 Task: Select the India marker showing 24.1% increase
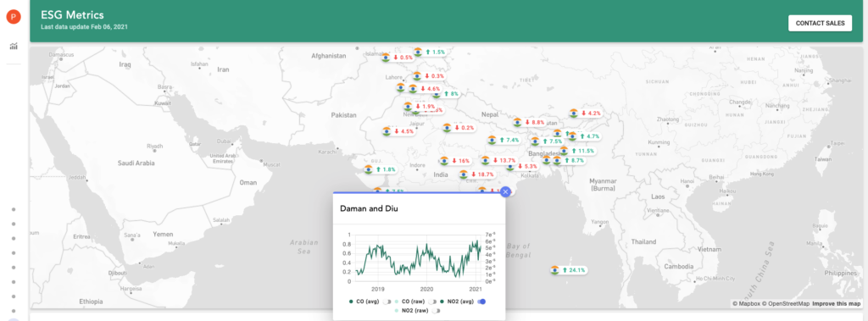click(568, 270)
